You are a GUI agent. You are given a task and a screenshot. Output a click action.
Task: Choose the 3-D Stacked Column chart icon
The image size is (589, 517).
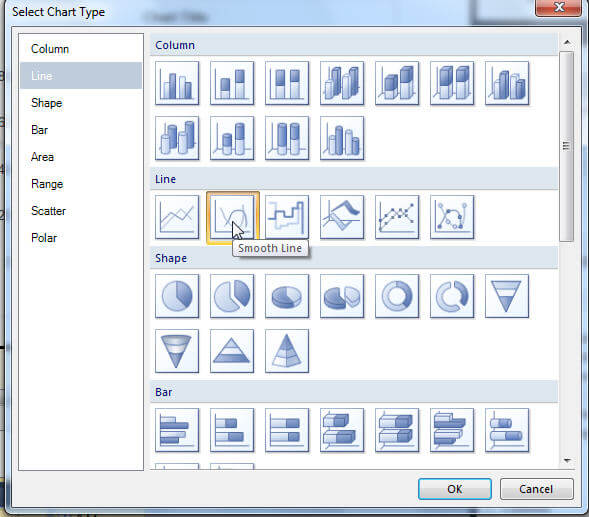(x=397, y=83)
